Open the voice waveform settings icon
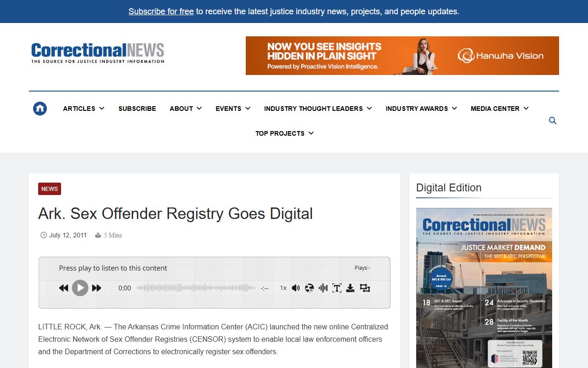Screen dimensions: 588x368 (x=323, y=288)
